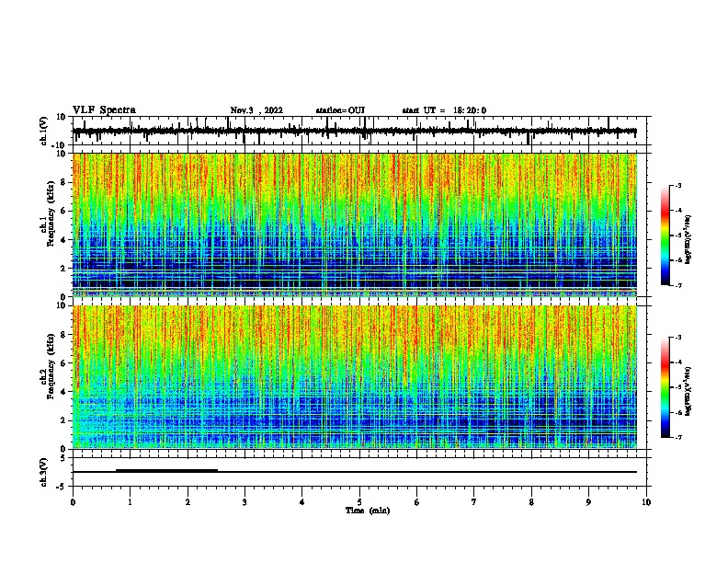This screenshot has width=728, height=563.
Task: Click the time axis tick label "7"
Action: pyautogui.click(x=474, y=502)
